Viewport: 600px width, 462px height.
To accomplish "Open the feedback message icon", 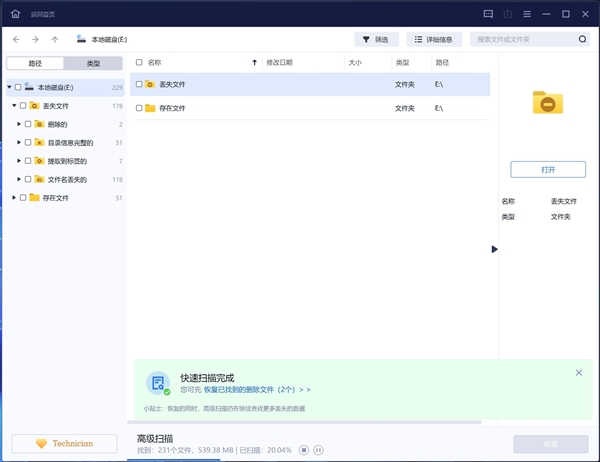I will [x=488, y=14].
